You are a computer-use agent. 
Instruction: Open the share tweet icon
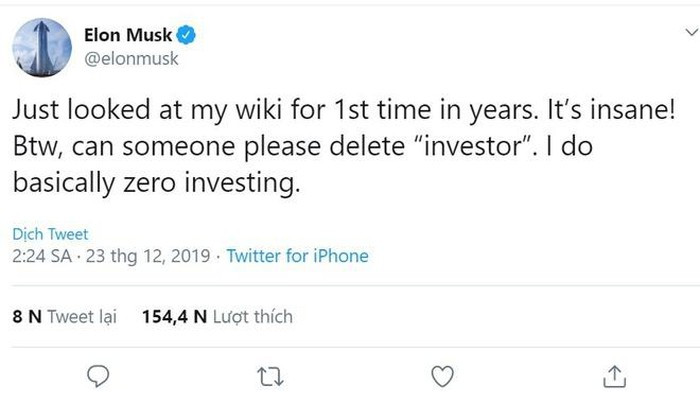coord(615,375)
